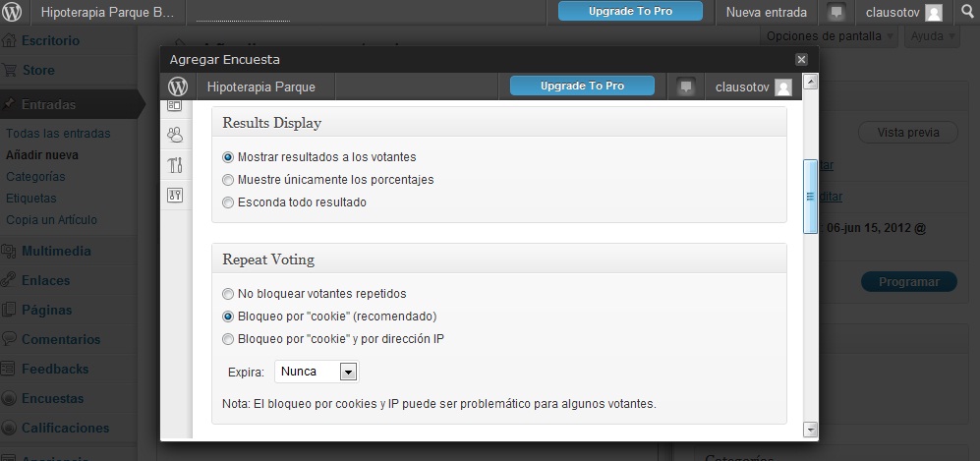This screenshot has width=980, height=461.
Task: Expand the Ayuda help dropdown
Action: pos(931,36)
